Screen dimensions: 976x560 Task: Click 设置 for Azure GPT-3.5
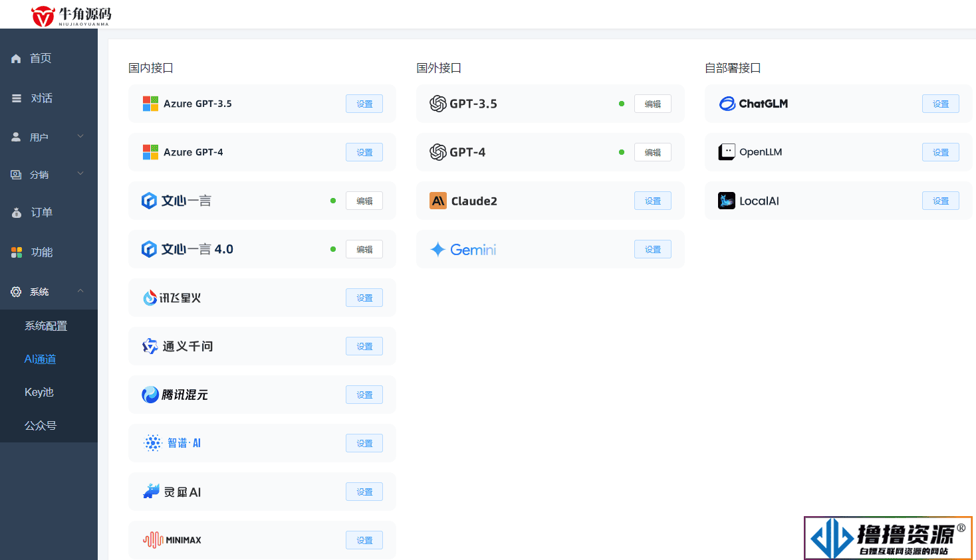364,104
